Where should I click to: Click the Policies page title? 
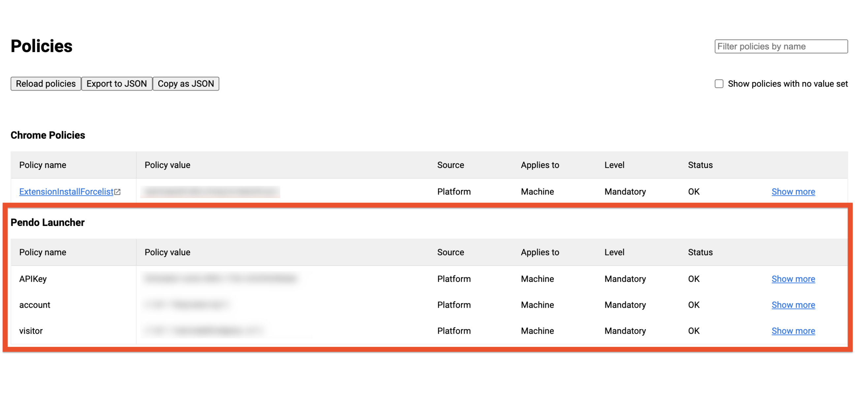click(x=42, y=46)
